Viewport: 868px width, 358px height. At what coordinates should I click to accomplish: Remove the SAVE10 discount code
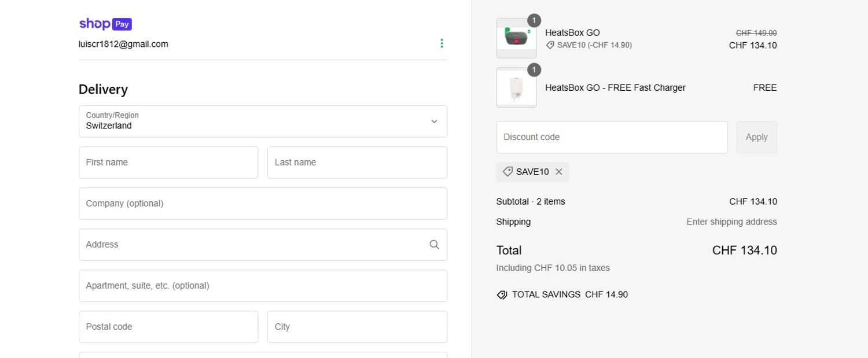click(x=558, y=172)
